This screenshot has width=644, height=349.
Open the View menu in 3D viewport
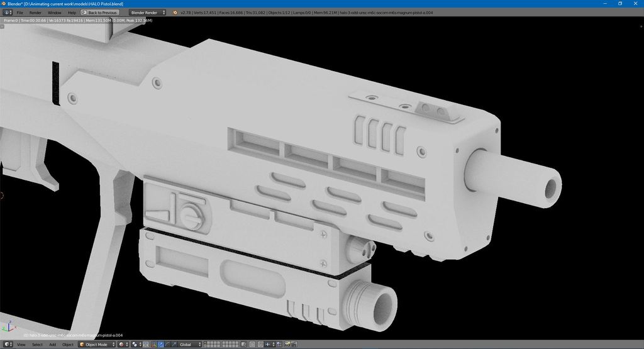tap(21, 345)
